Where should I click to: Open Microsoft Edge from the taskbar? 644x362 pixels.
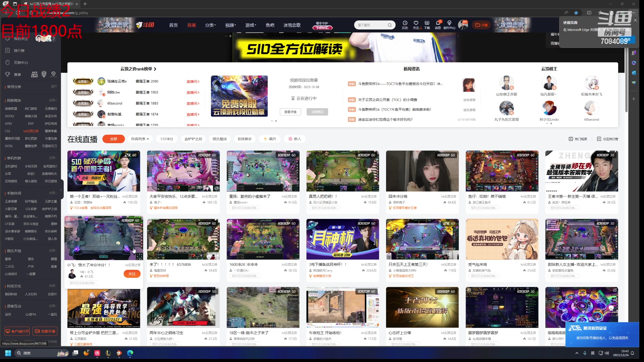click(x=130, y=353)
